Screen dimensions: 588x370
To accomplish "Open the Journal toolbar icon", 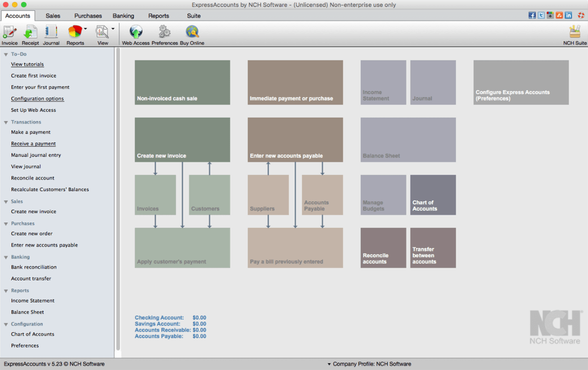I will click(x=51, y=32).
